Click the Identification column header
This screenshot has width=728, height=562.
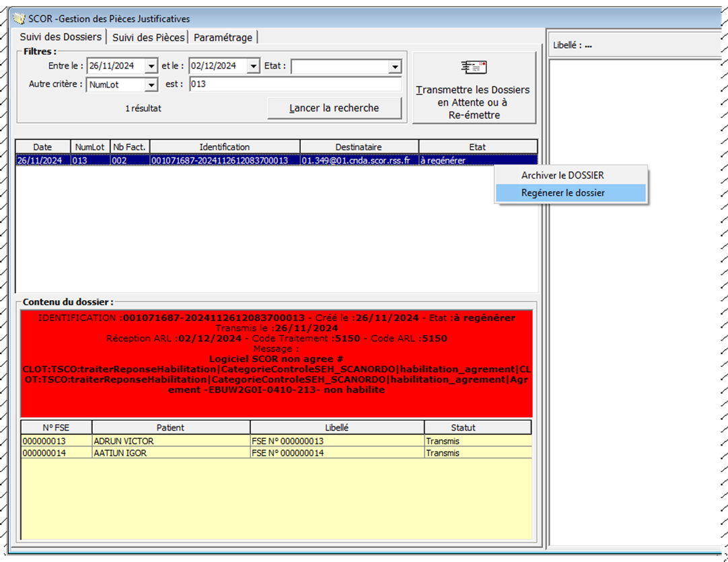point(225,147)
